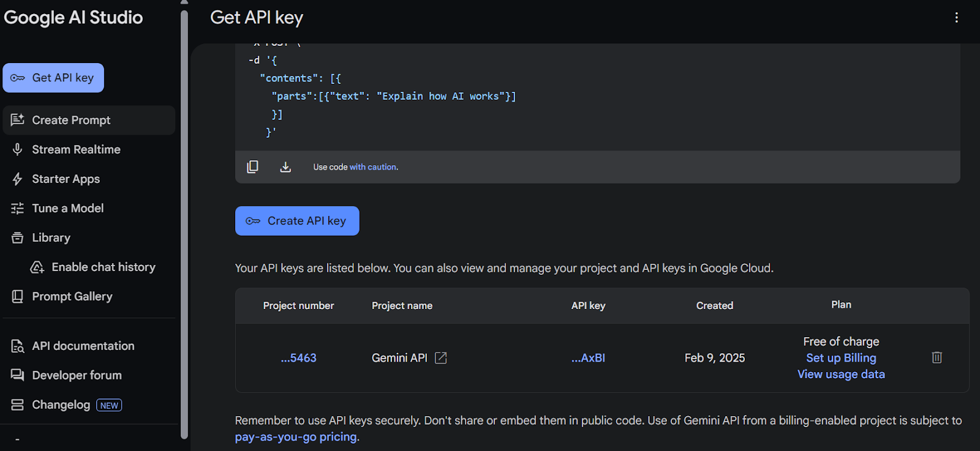Click the Project number column header
This screenshot has width=980, height=451.
tap(298, 305)
